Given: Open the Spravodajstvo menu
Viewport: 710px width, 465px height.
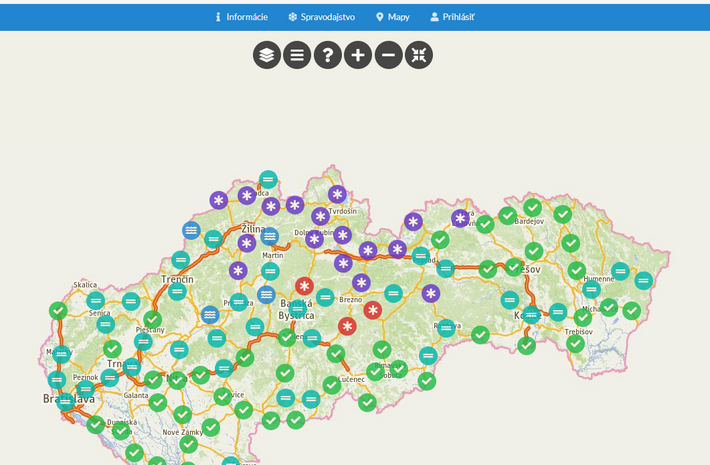Looking at the screenshot, I should (x=321, y=17).
